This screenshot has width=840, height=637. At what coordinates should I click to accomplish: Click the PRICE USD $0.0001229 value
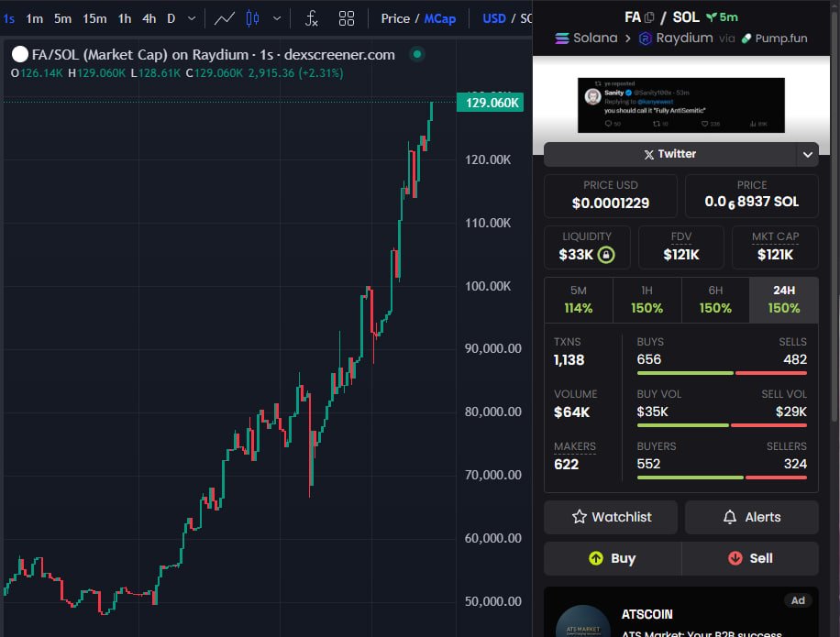[610, 203]
